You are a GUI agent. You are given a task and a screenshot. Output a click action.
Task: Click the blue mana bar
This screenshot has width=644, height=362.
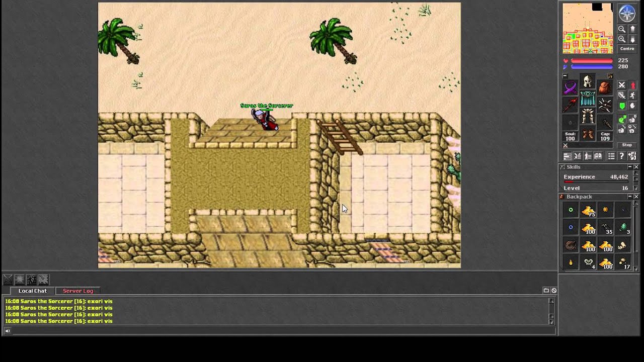tap(592, 66)
